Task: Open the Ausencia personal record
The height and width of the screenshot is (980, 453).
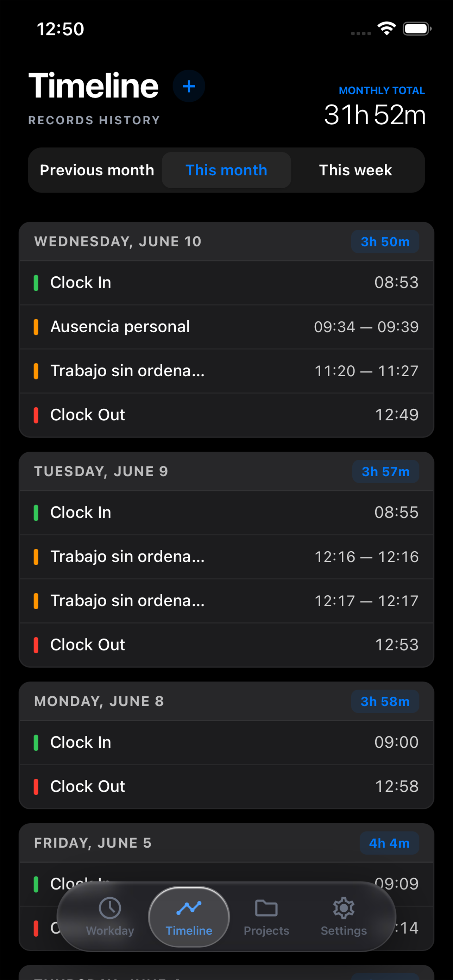Action: pyautogui.click(x=226, y=327)
